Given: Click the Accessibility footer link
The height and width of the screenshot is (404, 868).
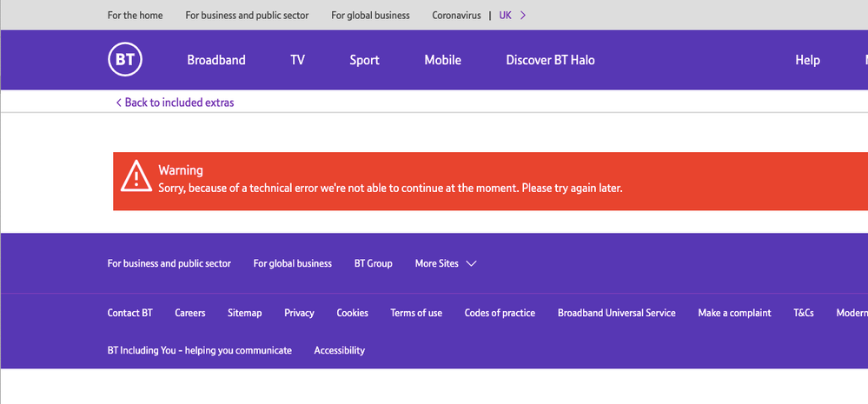Looking at the screenshot, I should pyautogui.click(x=339, y=350).
